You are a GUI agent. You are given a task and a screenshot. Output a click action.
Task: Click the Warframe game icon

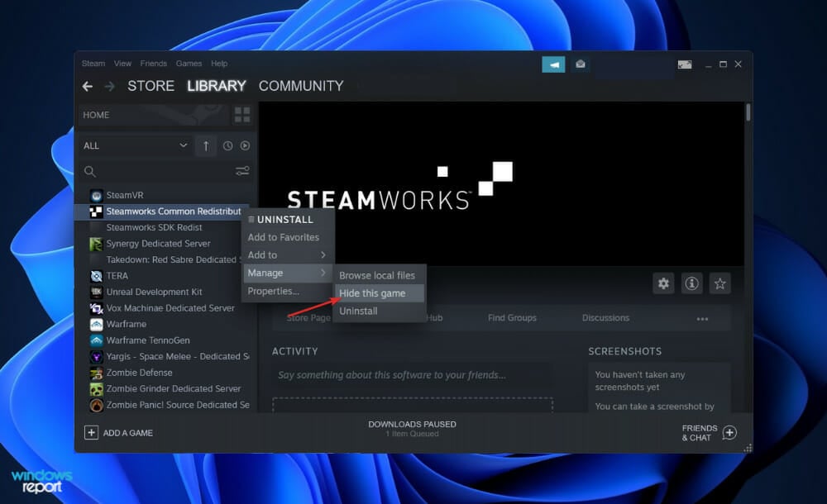click(x=96, y=324)
